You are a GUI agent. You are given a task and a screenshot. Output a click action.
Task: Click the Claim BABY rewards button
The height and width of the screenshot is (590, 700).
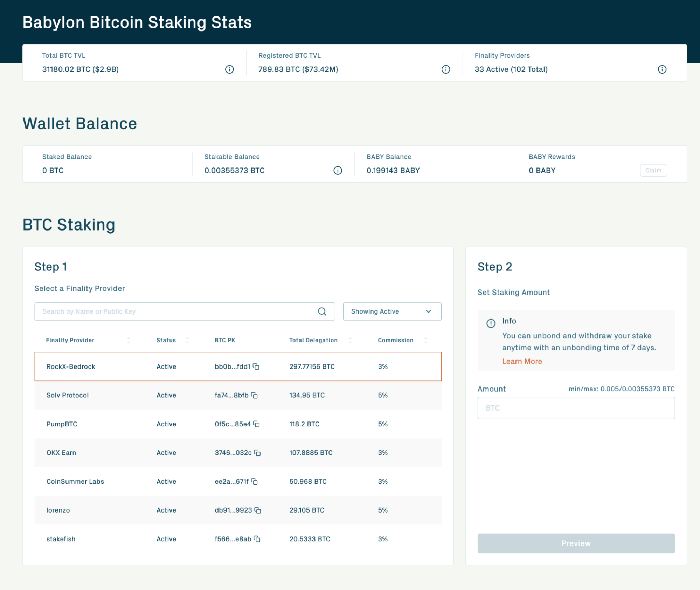653,171
